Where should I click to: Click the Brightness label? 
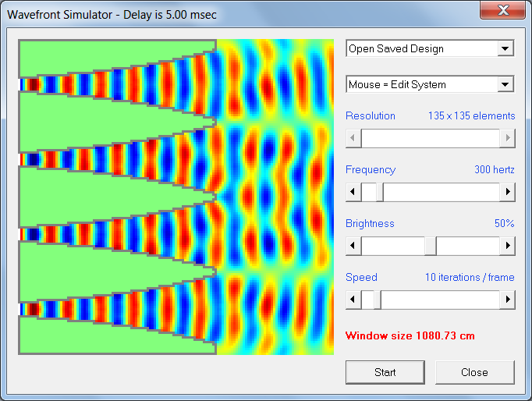[x=370, y=223]
